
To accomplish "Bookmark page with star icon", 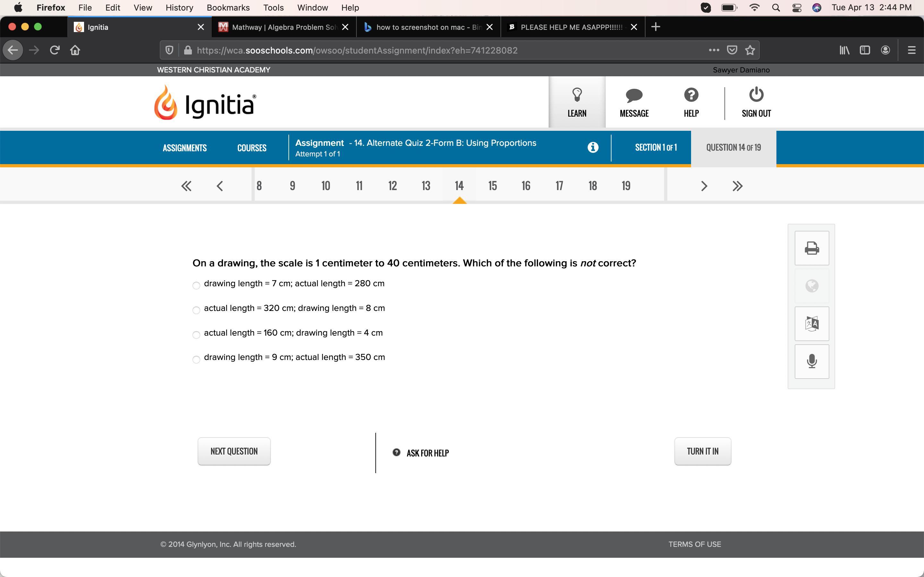I will click(750, 50).
